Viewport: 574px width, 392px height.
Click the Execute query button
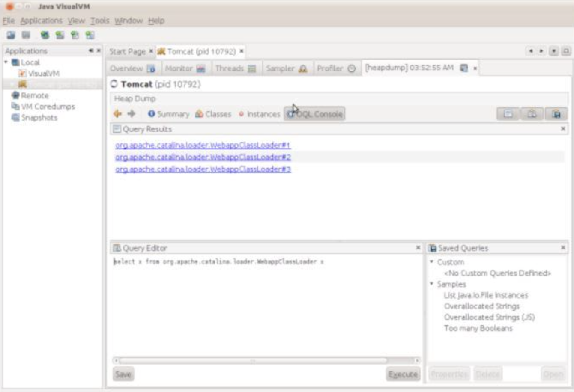pyautogui.click(x=403, y=374)
